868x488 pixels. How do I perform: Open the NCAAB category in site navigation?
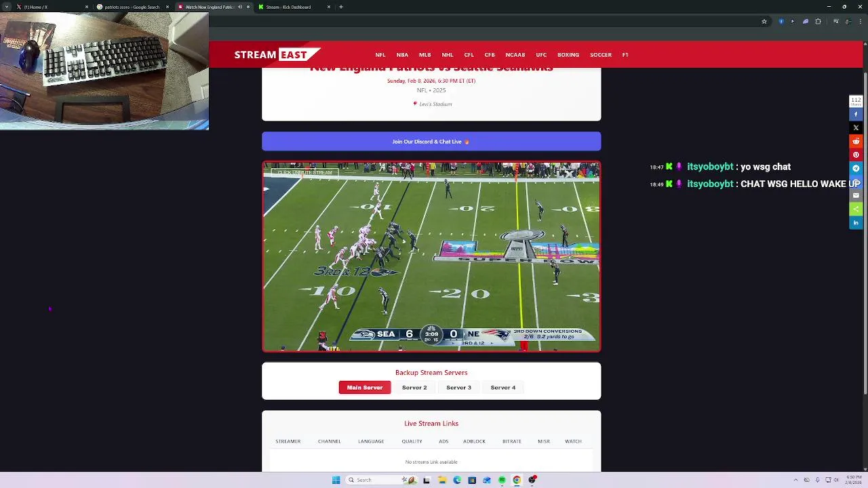(x=515, y=55)
